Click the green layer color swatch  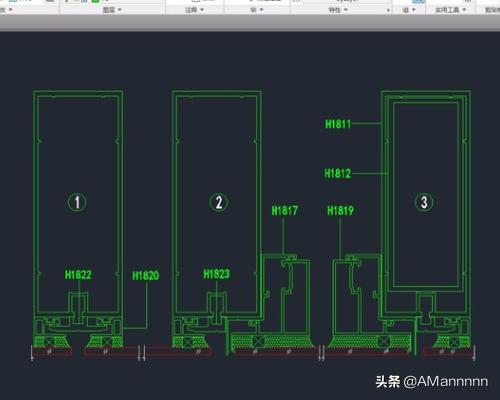coord(95,1)
